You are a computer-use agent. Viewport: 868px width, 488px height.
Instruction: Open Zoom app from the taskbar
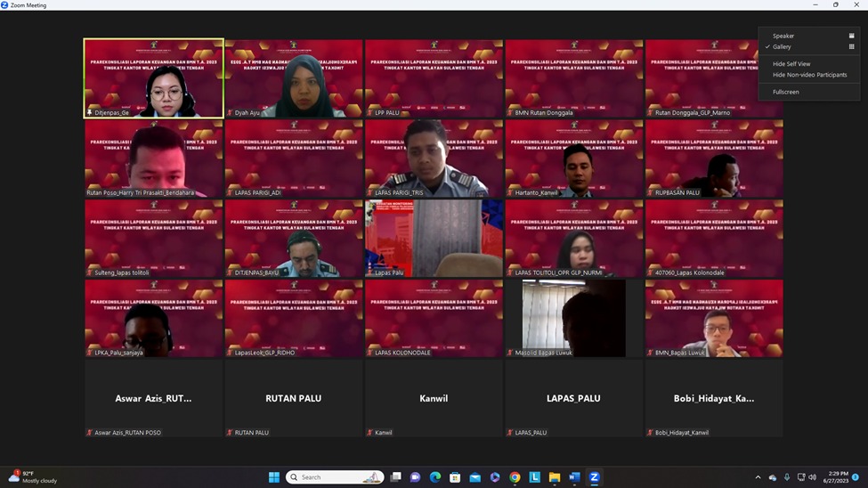(594, 477)
